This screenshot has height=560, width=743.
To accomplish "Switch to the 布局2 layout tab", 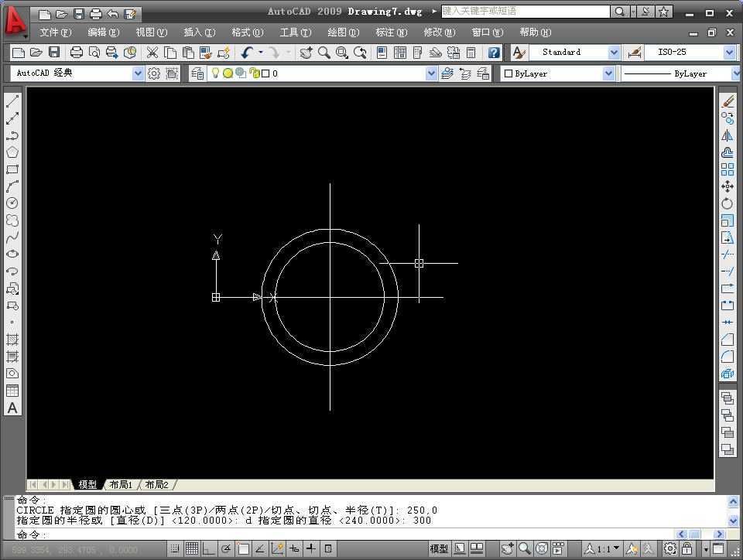I will pyautogui.click(x=157, y=485).
